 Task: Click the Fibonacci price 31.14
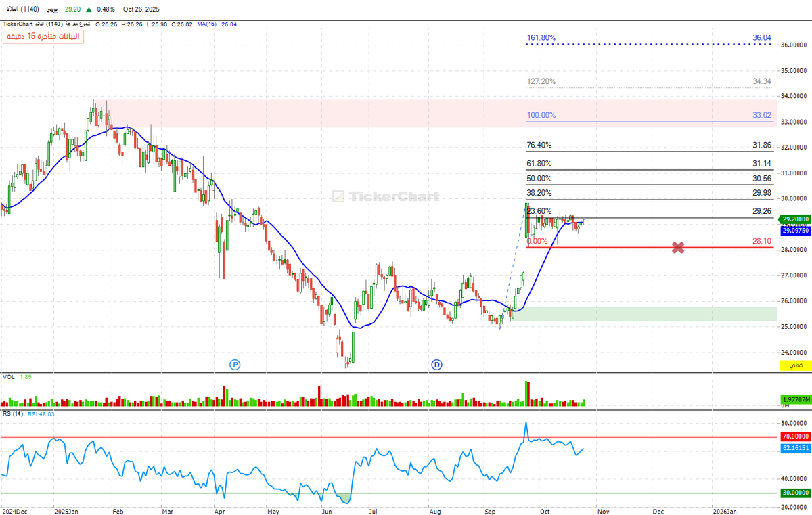point(762,163)
